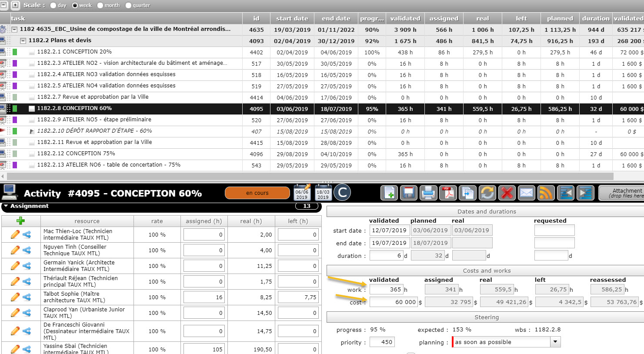Click the orange 'en cours' status button
Viewport: 644px width, 354px height.
[257, 193]
